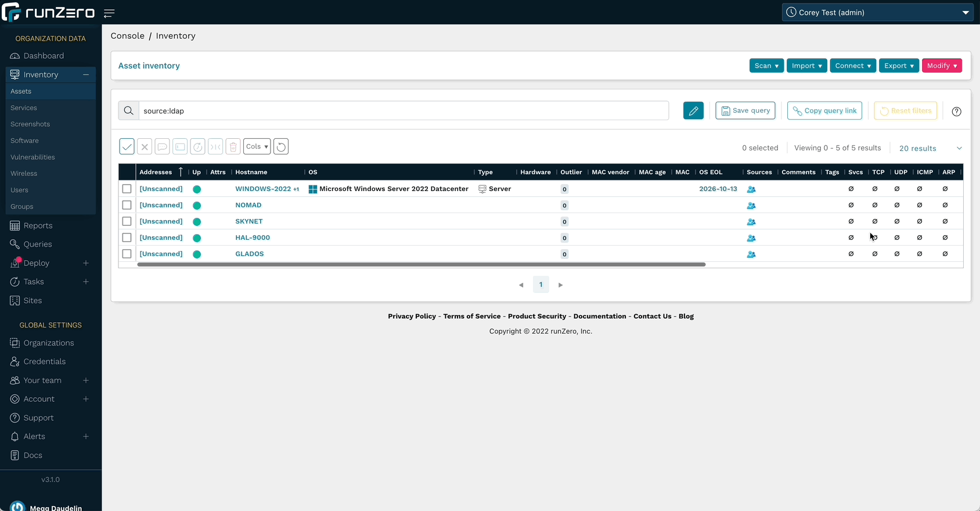Click the table horizontal scrollbar
The image size is (980, 511).
[x=421, y=265]
